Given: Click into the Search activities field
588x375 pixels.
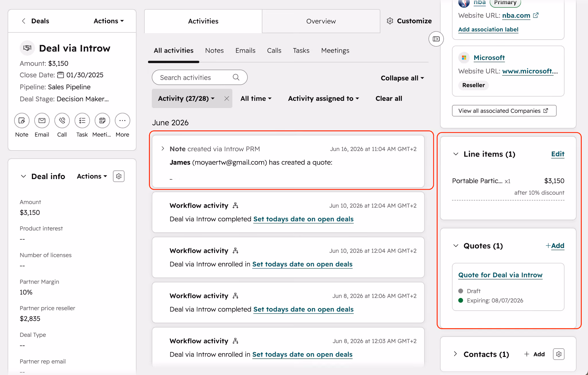Looking at the screenshot, I should 200,77.
